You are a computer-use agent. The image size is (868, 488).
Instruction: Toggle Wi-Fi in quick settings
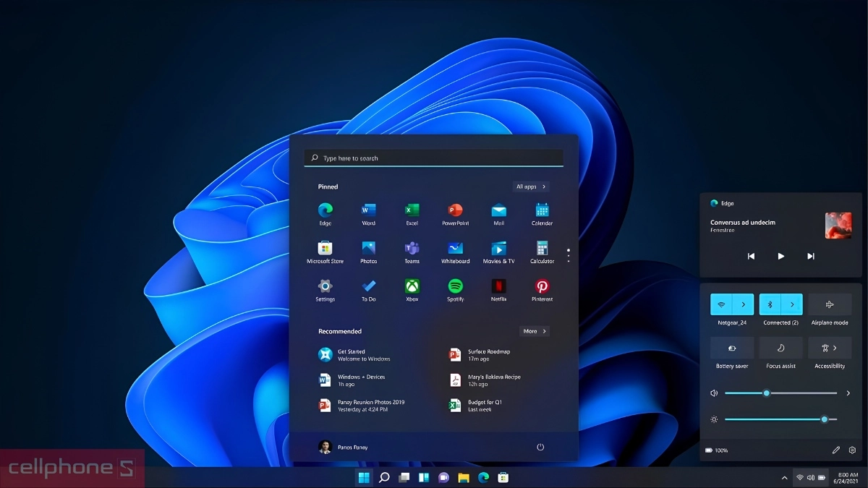pyautogui.click(x=721, y=304)
